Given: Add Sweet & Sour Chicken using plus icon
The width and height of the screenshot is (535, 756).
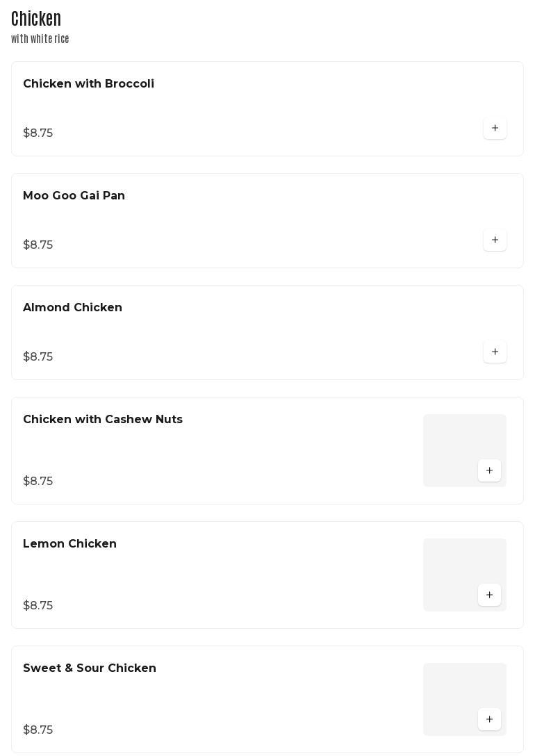Looking at the screenshot, I should coord(489,719).
